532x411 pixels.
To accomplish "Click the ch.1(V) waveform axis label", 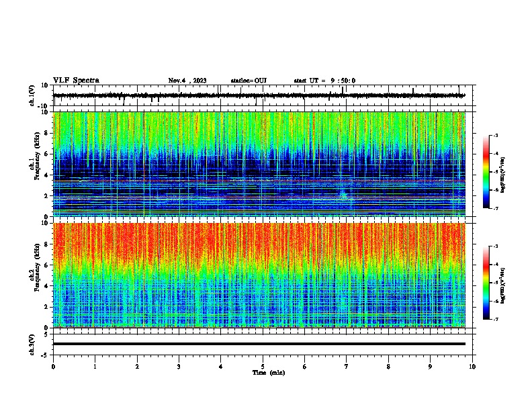I will (32, 95).
